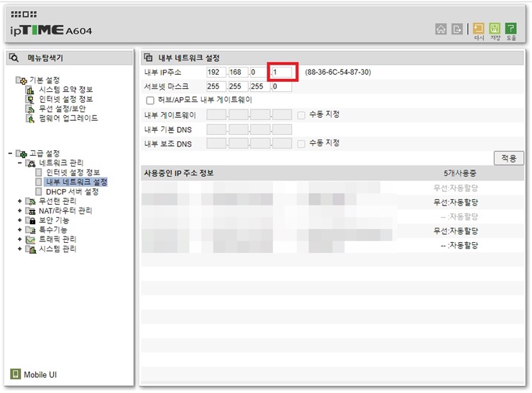This screenshot has height=393, width=532.
Task: Click the 메뉴탐색기 header label
Action: 45,58
